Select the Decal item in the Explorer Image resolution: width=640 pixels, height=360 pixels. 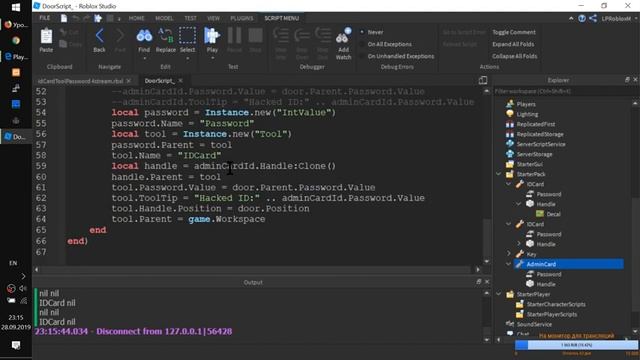pos(553,214)
